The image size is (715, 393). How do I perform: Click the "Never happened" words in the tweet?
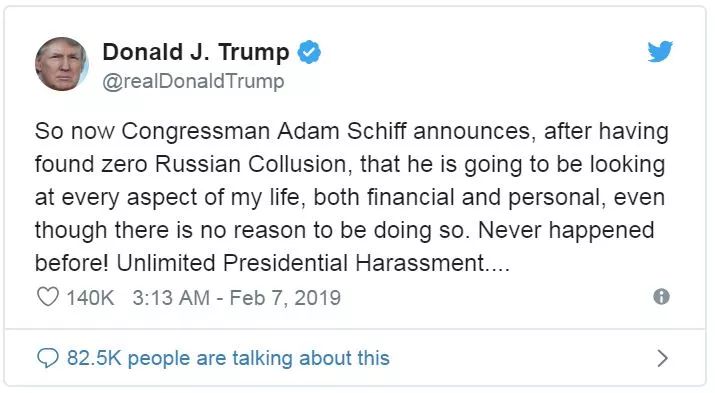coord(566,230)
